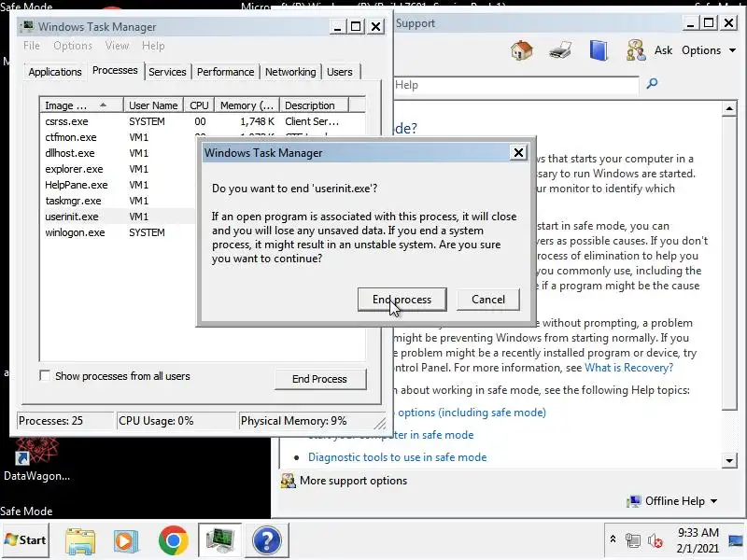Select userinit.exe process row

tap(119, 217)
